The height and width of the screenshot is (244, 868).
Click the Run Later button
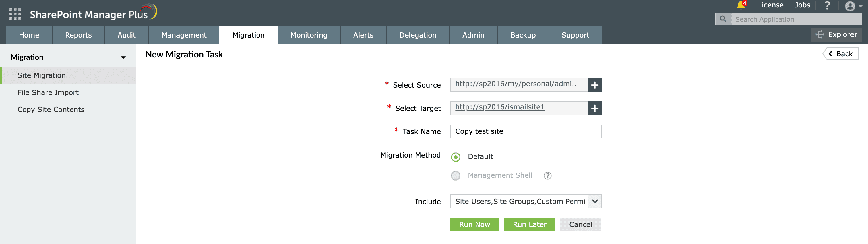coord(529,224)
